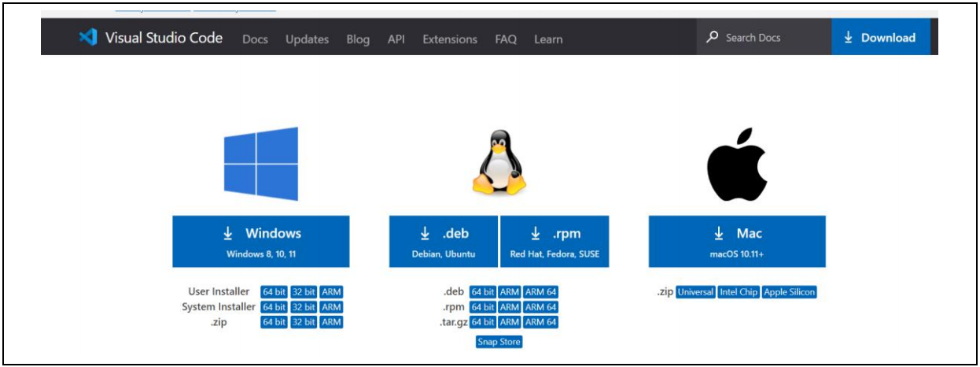Choose Windows .zip ARM
Screen dimensions: 980x367
pos(331,322)
